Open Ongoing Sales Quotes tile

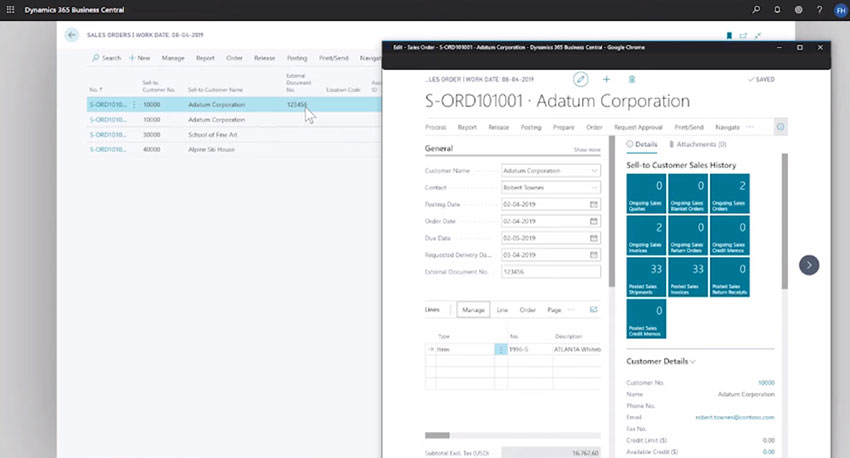click(646, 193)
